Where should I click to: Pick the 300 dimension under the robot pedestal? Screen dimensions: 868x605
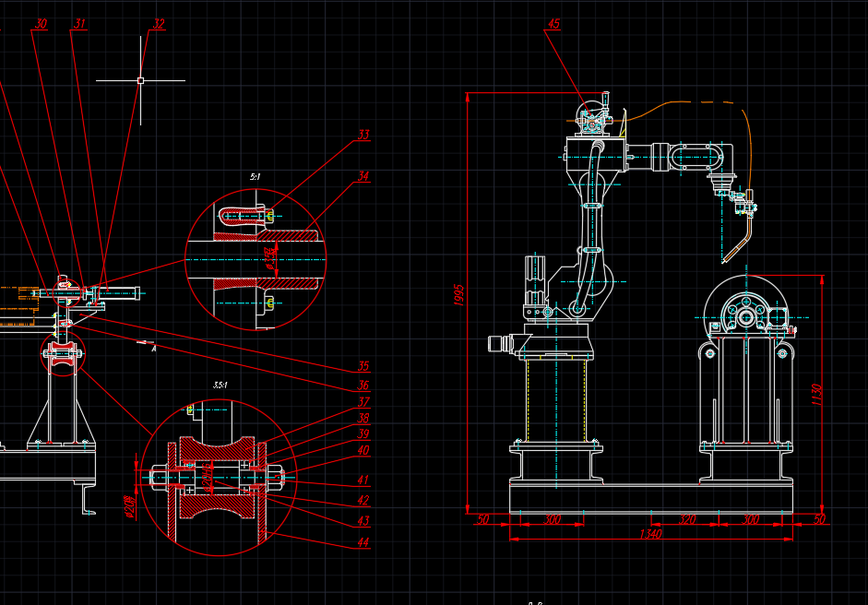(552, 519)
